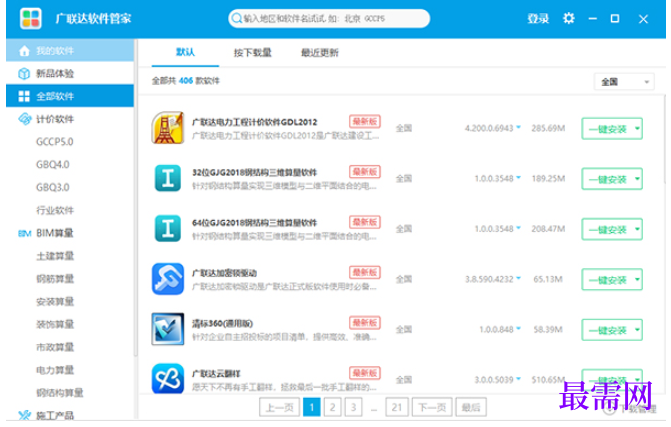The height and width of the screenshot is (427, 671).
Task: Open install options arrow for 清标360(通用版)
Action: (x=637, y=330)
